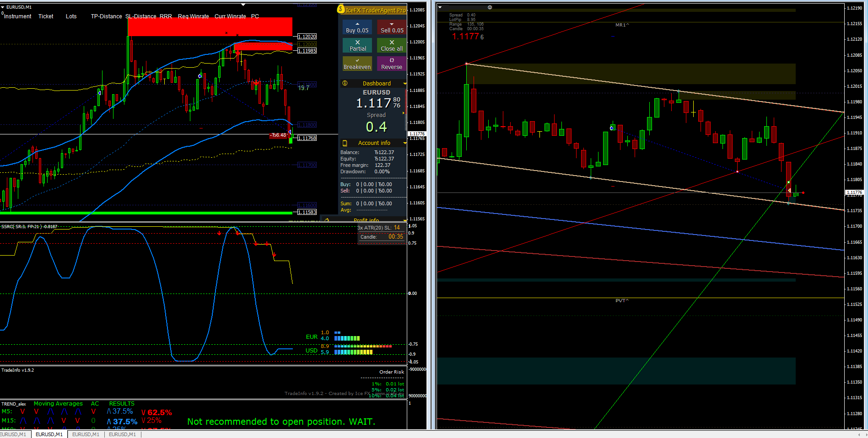This screenshot has height=438, width=868.
Task: Click the 62.5% result on M5 row
Action: [x=160, y=412]
